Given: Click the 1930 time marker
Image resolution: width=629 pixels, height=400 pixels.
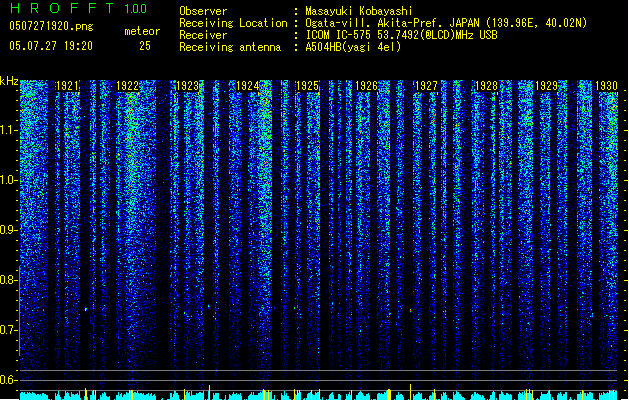Looking at the screenshot, I should click(x=606, y=86).
